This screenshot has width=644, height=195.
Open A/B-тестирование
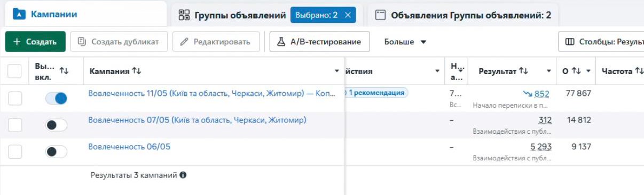pos(320,42)
